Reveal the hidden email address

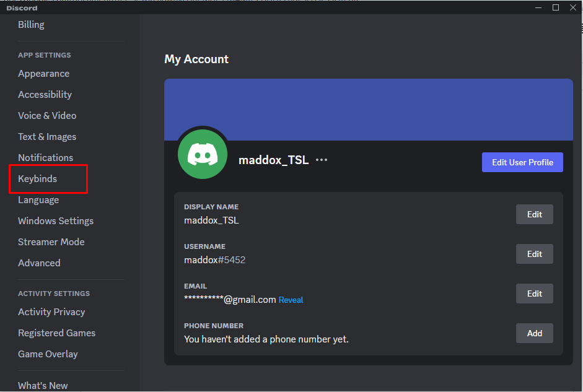291,300
